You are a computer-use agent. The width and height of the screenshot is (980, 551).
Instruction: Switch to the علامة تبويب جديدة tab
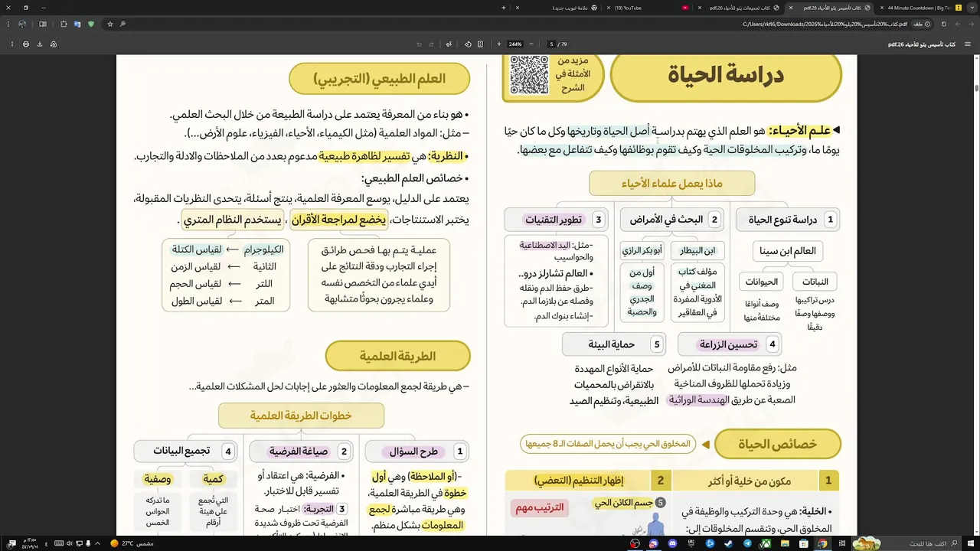click(x=556, y=8)
